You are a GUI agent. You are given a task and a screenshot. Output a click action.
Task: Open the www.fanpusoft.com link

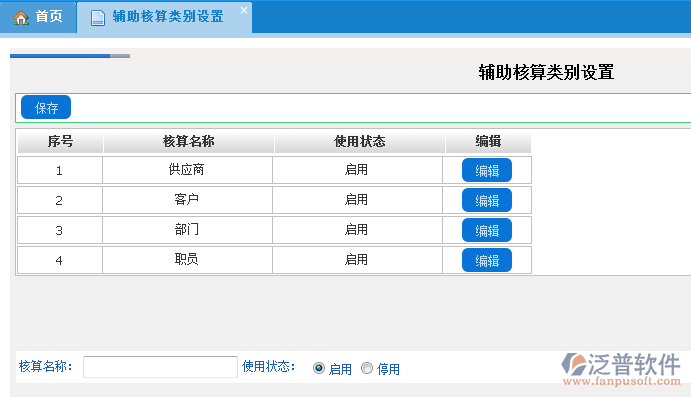click(622, 381)
